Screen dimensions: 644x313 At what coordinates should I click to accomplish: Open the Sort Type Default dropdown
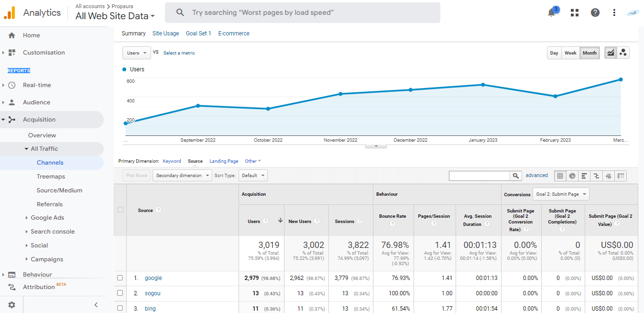253,175
